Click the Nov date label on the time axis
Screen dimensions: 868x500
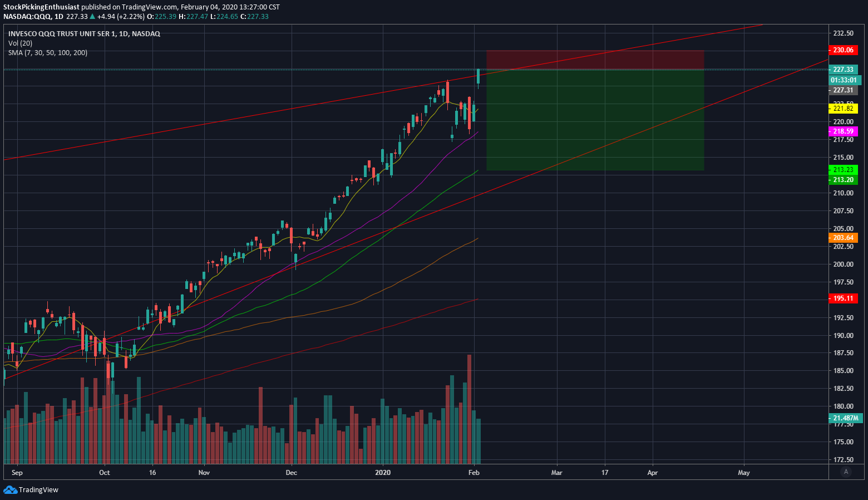tap(204, 473)
